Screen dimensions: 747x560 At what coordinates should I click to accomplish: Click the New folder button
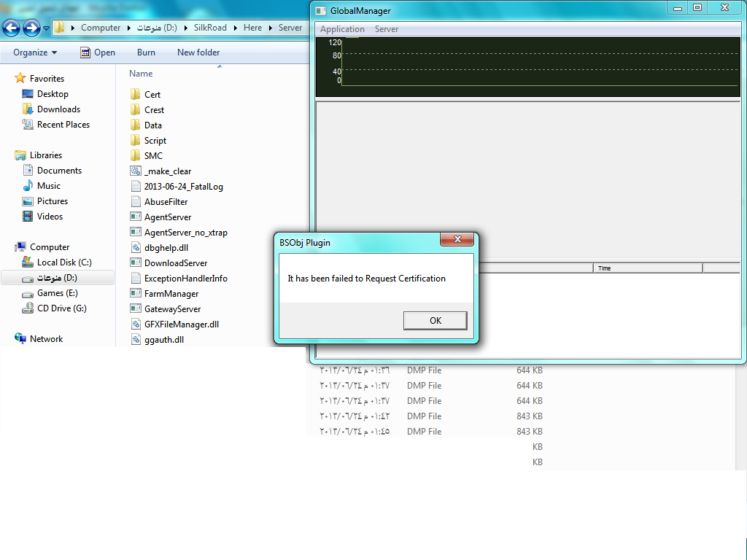click(198, 52)
